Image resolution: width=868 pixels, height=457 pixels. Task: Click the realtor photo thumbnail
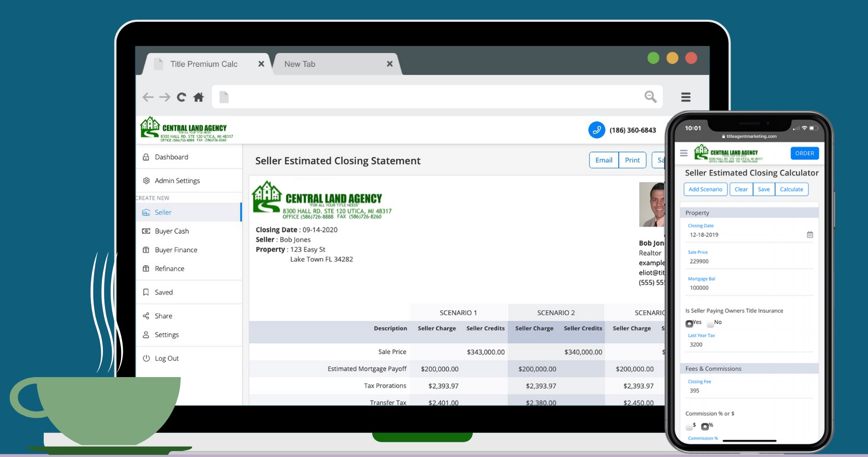tap(652, 205)
